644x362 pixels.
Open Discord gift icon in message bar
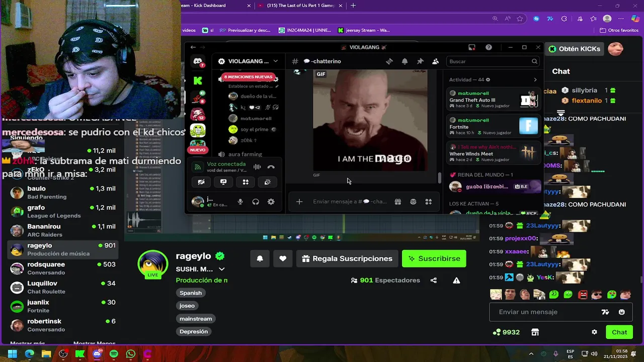tap(398, 202)
